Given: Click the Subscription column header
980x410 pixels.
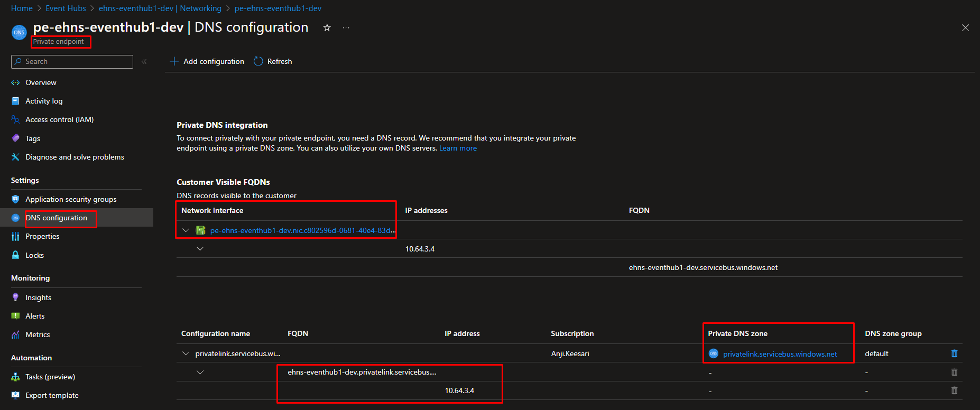Looking at the screenshot, I should (572, 333).
